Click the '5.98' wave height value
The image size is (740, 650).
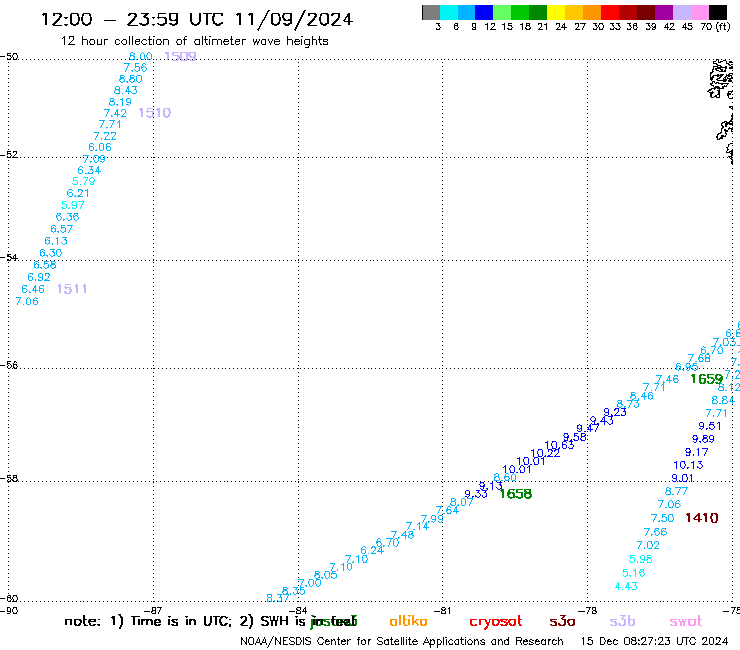(x=640, y=559)
